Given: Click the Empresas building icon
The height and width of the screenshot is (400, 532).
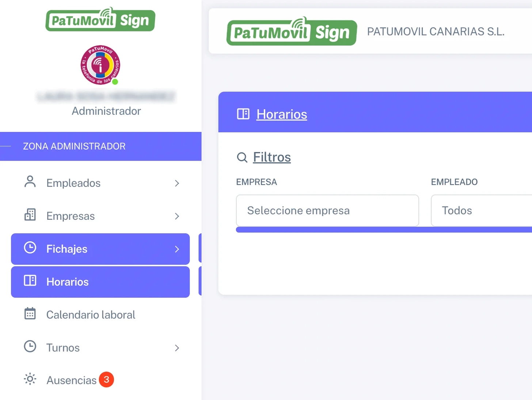Looking at the screenshot, I should pos(30,215).
